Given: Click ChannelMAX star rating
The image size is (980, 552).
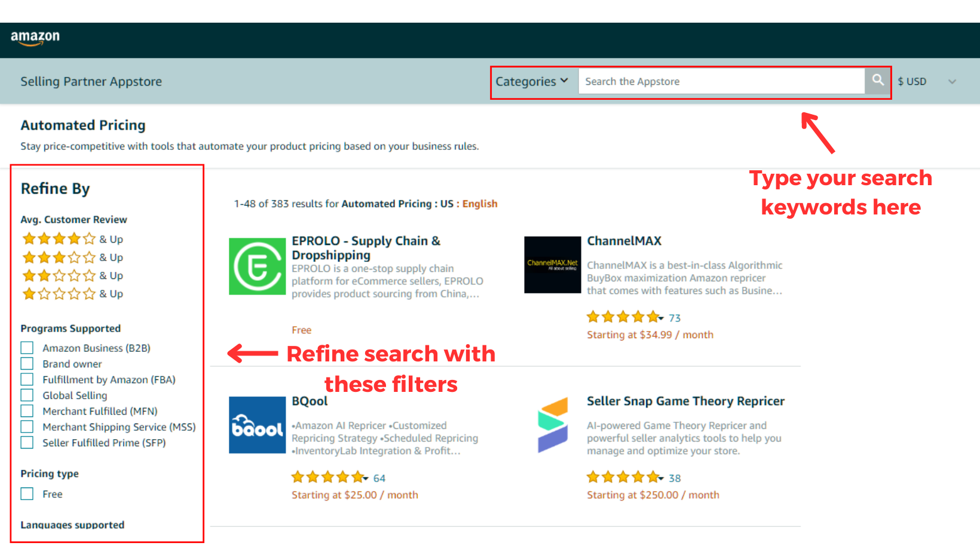Looking at the screenshot, I should click(x=625, y=317).
